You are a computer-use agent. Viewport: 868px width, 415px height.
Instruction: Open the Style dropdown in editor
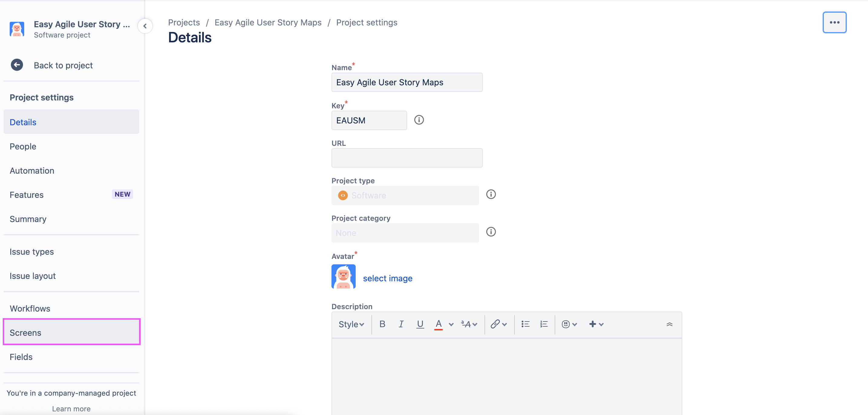(x=351, y=324)
